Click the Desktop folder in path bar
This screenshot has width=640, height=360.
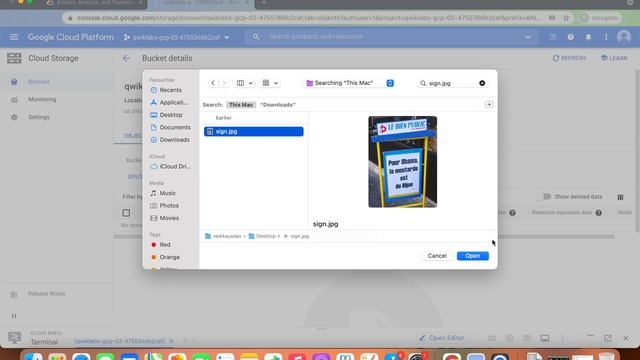[262, 236]
